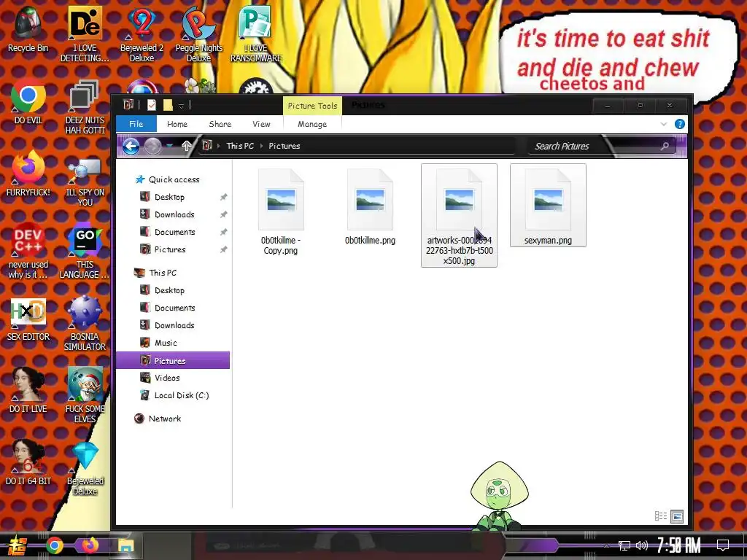Select Local Disk (C:) in navigation pane
Screen dimensions: 747x560
(182, 395)
